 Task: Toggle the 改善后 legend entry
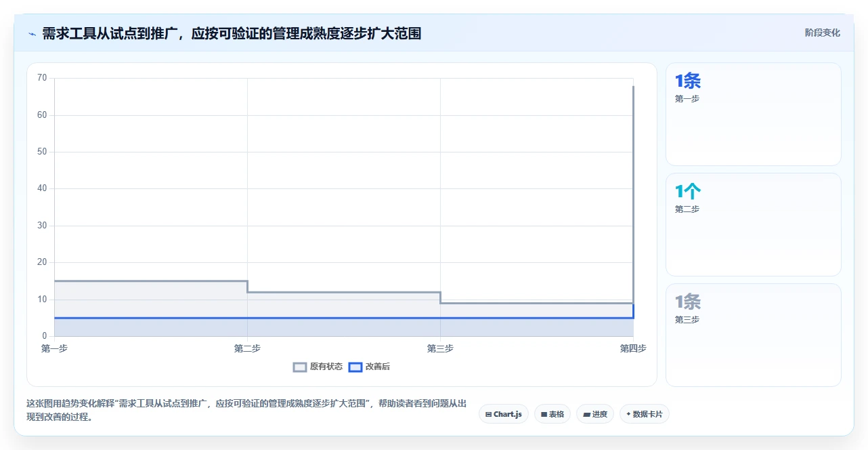pyautogui.click(x=369, y=367)
